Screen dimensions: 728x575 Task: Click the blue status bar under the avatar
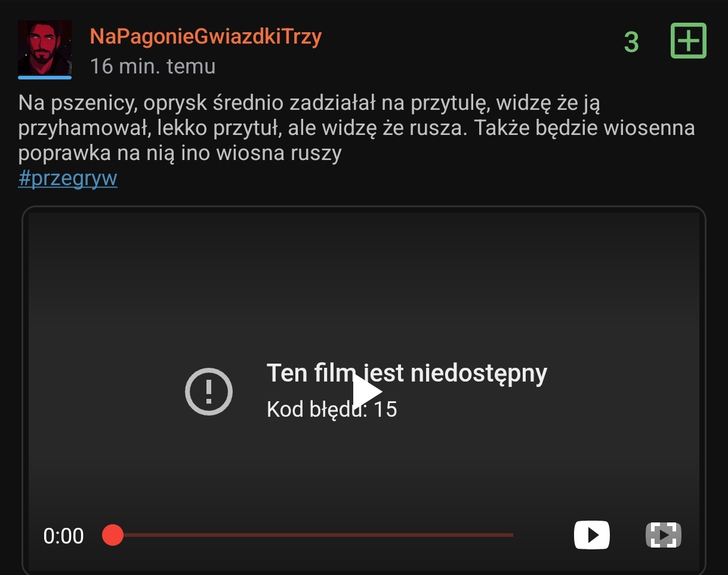tap(45, 77)
